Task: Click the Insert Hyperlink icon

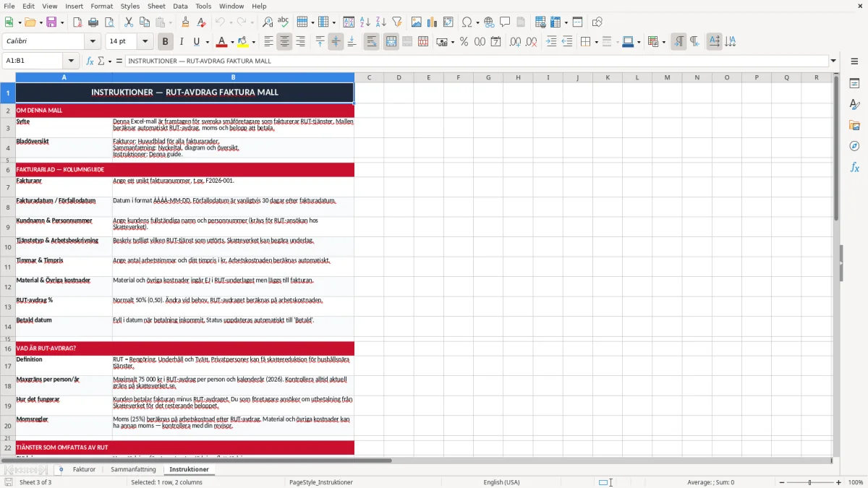Action: pos(489,22)
